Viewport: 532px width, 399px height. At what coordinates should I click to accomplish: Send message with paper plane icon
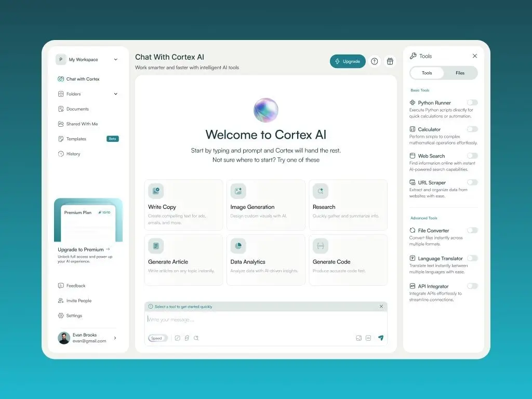click(x=381, y=338)
